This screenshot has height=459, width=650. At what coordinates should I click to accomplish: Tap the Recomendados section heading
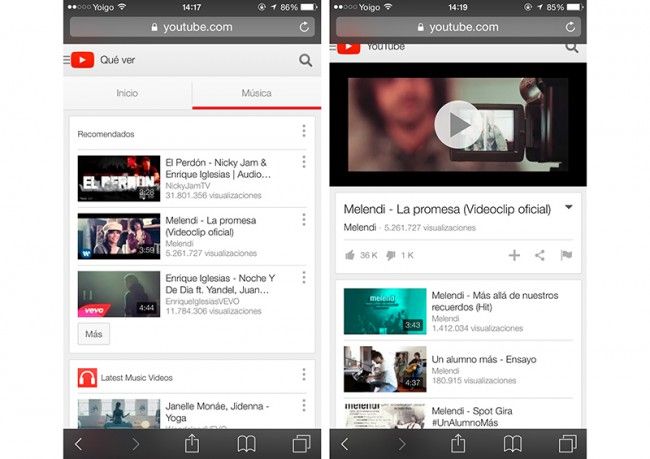click(106, 134)
